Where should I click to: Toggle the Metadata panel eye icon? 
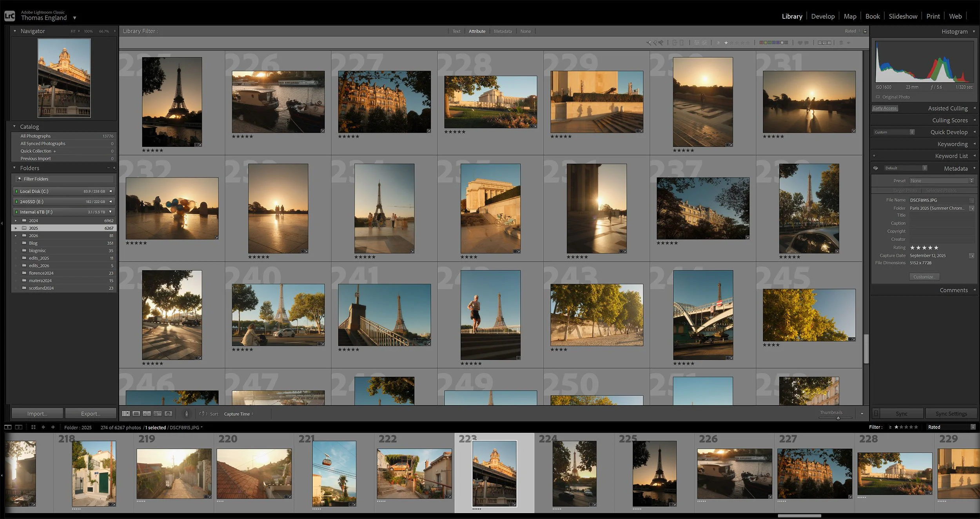pyautogui.click(x=875, y=168)
